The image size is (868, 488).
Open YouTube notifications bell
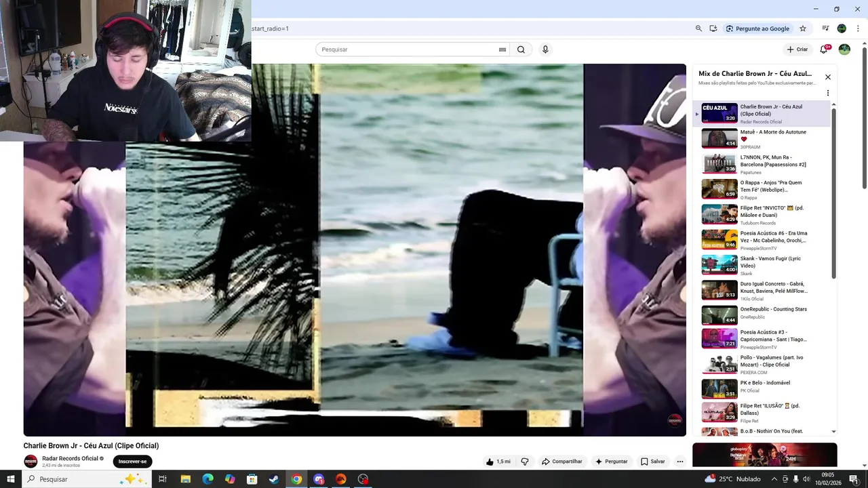click(x=824, y=49)
